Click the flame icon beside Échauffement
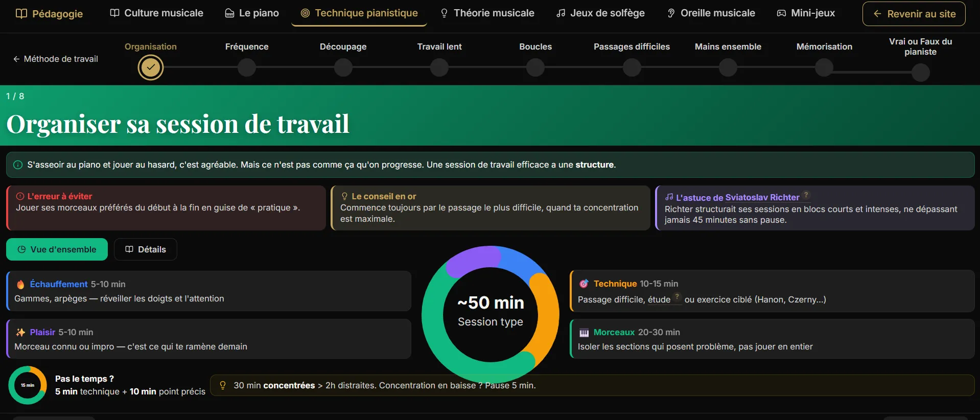980x420 pixels. [x=20, y=285]
